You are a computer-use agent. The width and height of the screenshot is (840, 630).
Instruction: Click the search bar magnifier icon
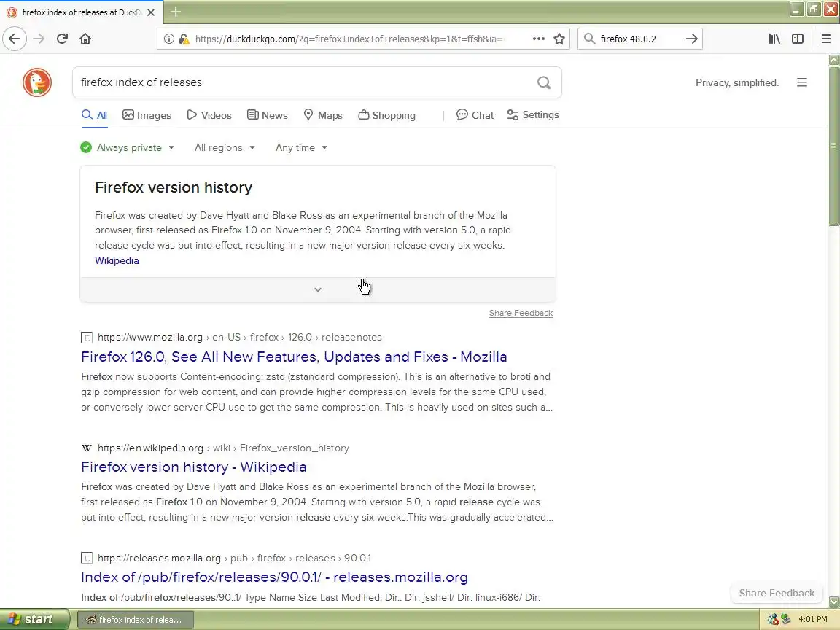[x=589, y=39]
